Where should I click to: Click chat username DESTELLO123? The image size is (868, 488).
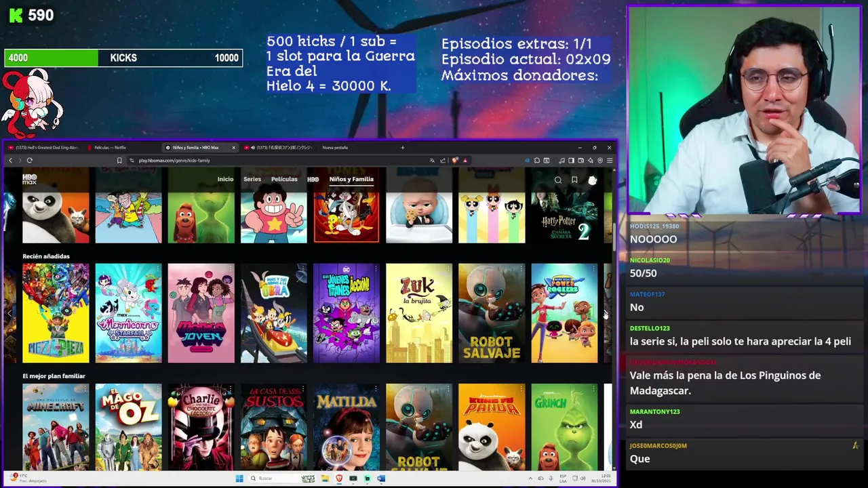(650, 329)
